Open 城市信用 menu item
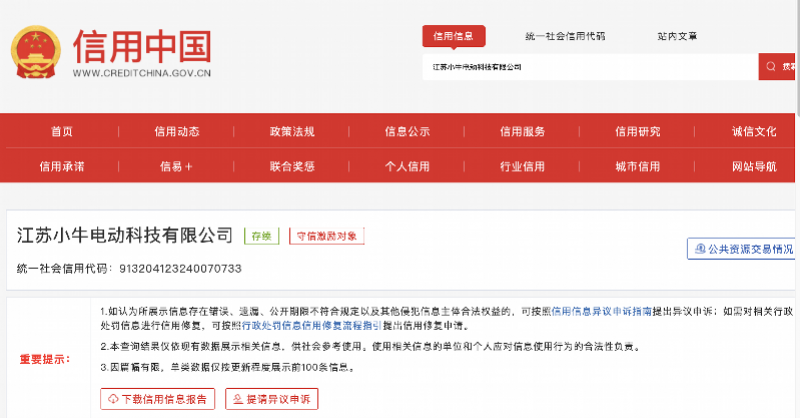Image resolution: width=800 pixels, height=418 pixels. pos(638,166)
